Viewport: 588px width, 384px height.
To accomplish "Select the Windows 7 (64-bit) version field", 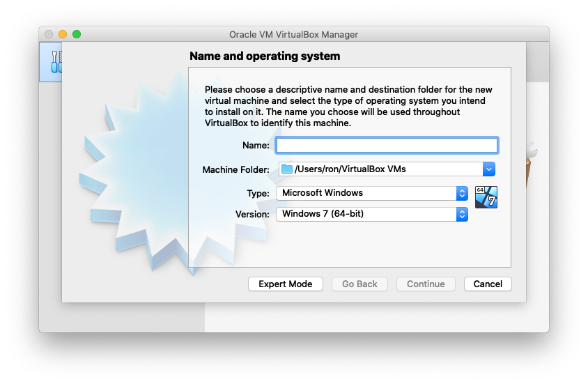I will tap(366, 215).
